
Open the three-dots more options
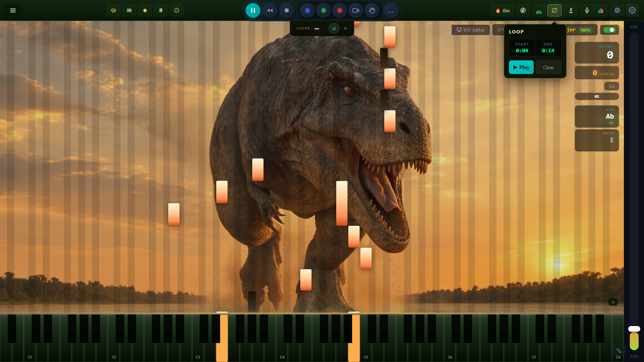click(391, 10)
